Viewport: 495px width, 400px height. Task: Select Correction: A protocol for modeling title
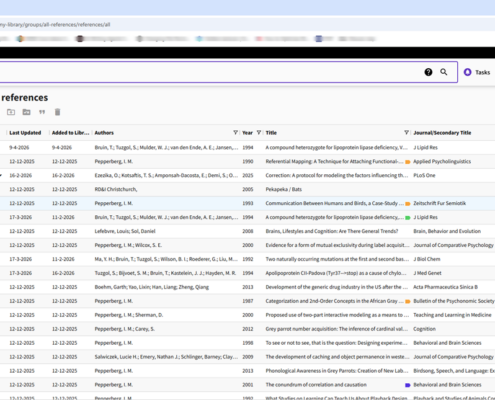(337, 175)
